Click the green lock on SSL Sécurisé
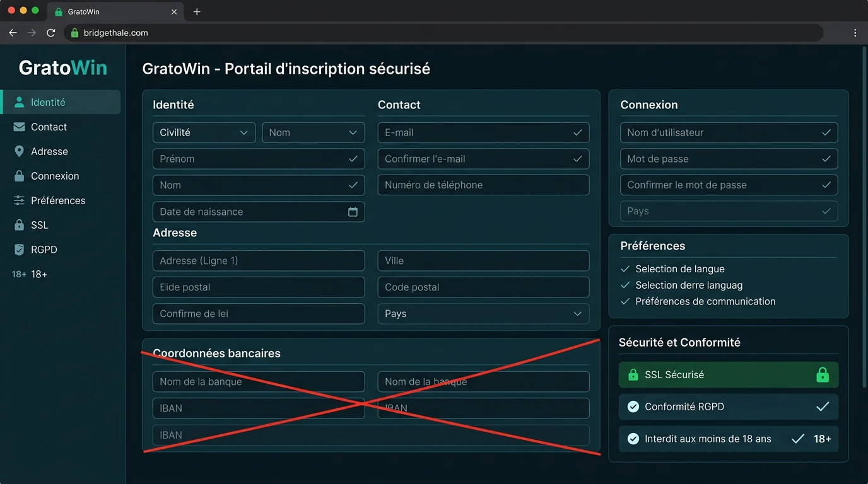The height and width of the screenshot is (484, 868). point(822,375)
